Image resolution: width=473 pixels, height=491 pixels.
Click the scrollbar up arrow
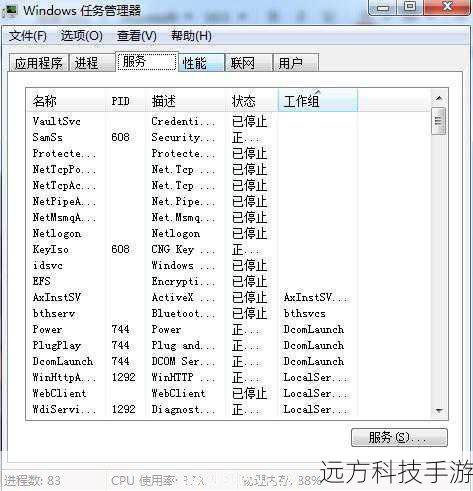pyautogui.click(x=439, y=98)
